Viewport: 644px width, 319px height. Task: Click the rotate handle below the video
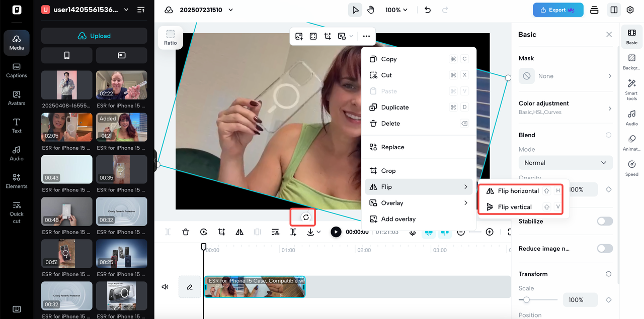point(306,218)
